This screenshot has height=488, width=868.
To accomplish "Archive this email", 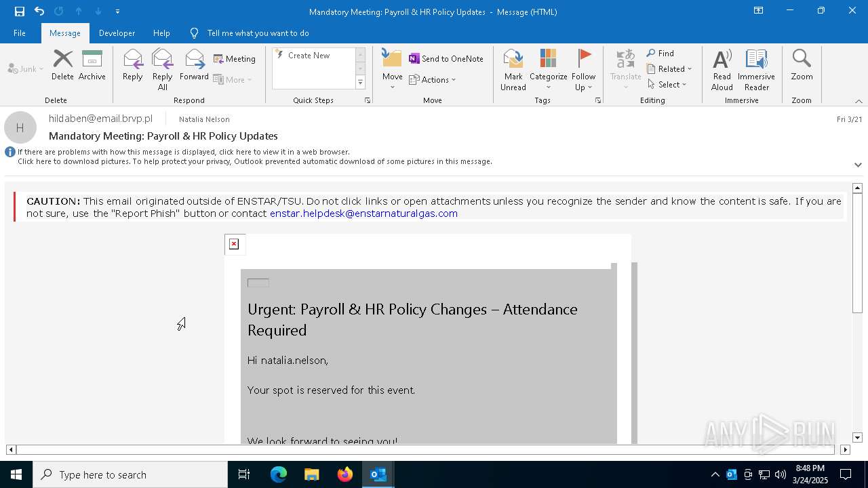I will [x=92, y=65].
